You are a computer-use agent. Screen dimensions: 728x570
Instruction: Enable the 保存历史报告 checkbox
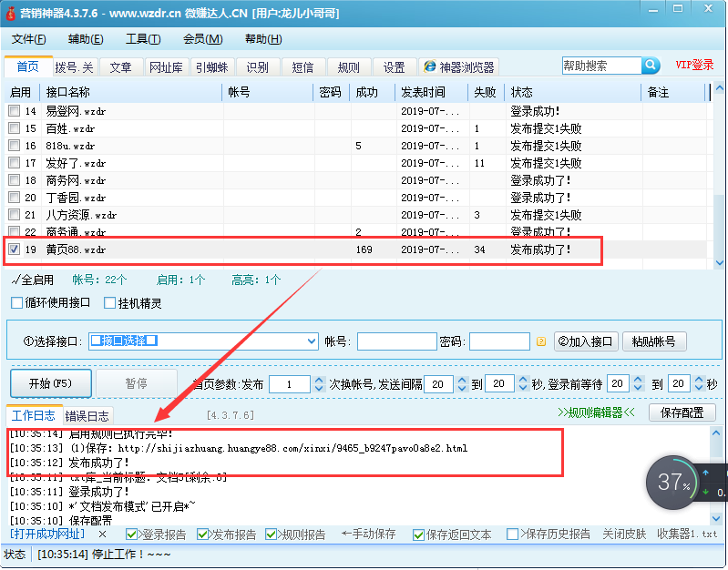pyautogui.click(x=512, y=534)
